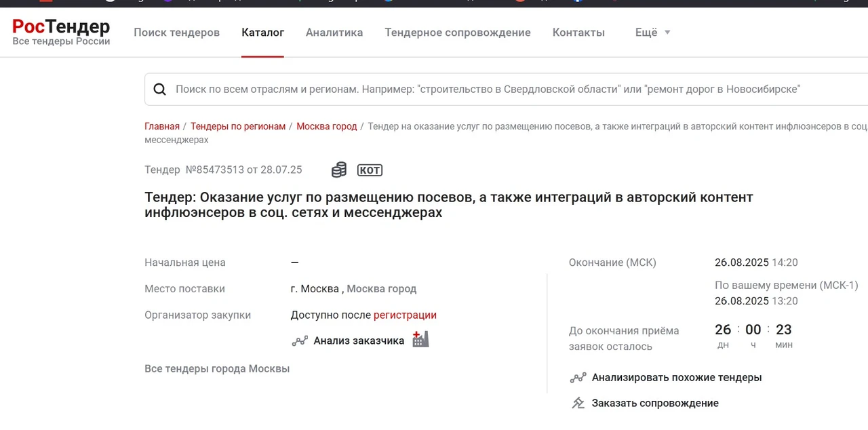The image size is (868, 430).
Task: Click the РосТендер logo
Action: coord(61,32)
